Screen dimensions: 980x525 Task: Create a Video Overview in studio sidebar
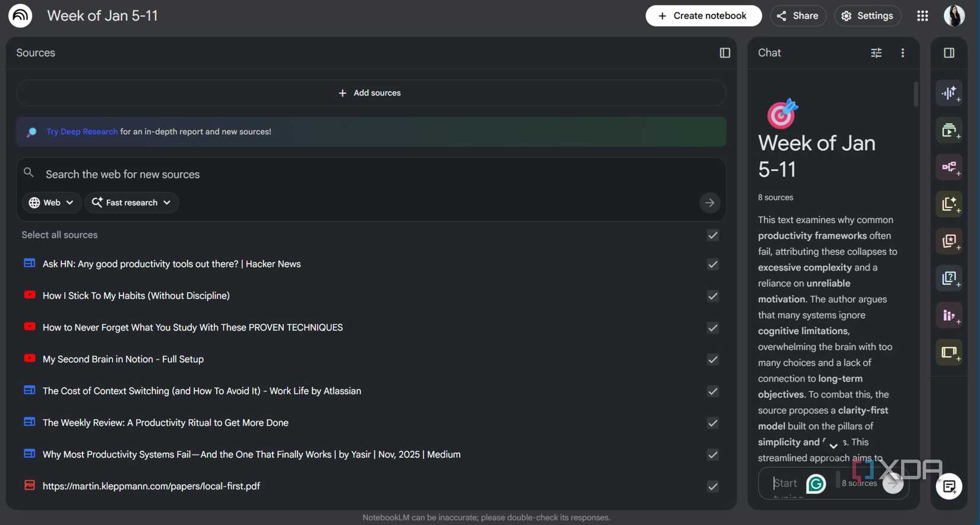pos(949,130)
